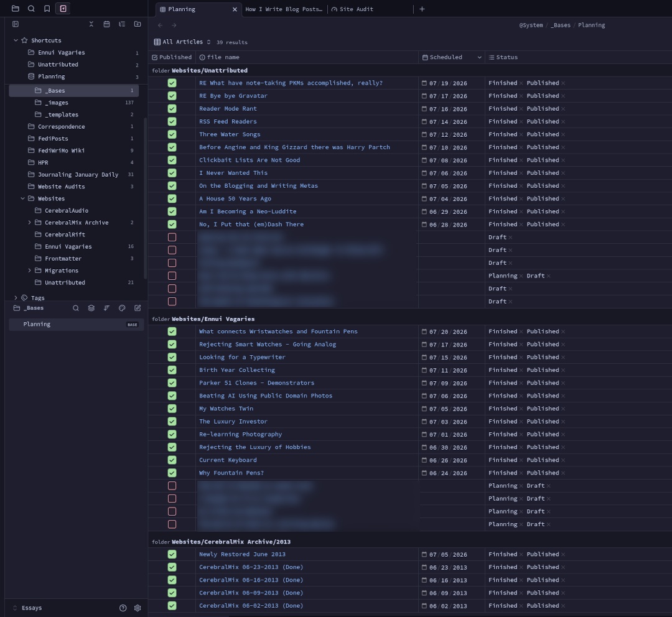The image size is (672, 617).
Task: Open I Never Wanted This article
Action: [233, 173]
